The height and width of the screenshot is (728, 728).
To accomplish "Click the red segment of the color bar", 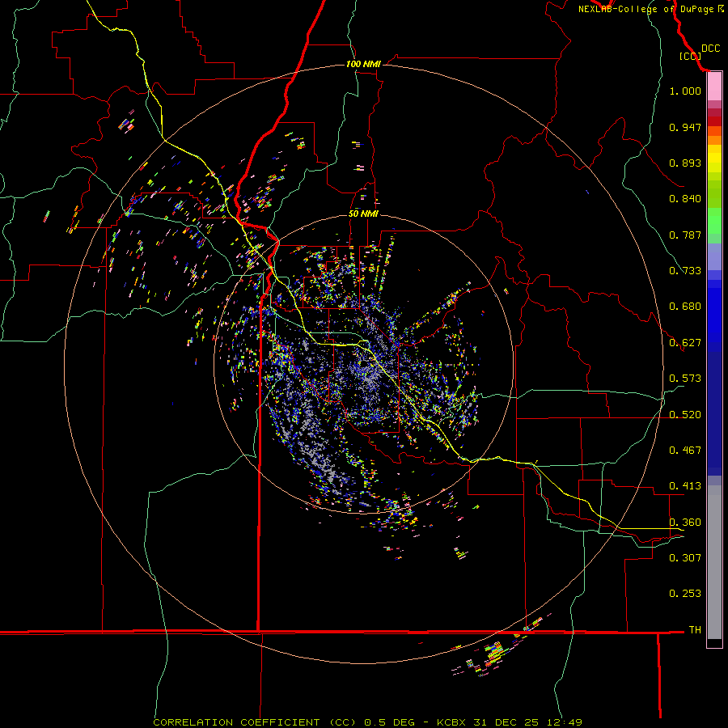I will [714, 121].
